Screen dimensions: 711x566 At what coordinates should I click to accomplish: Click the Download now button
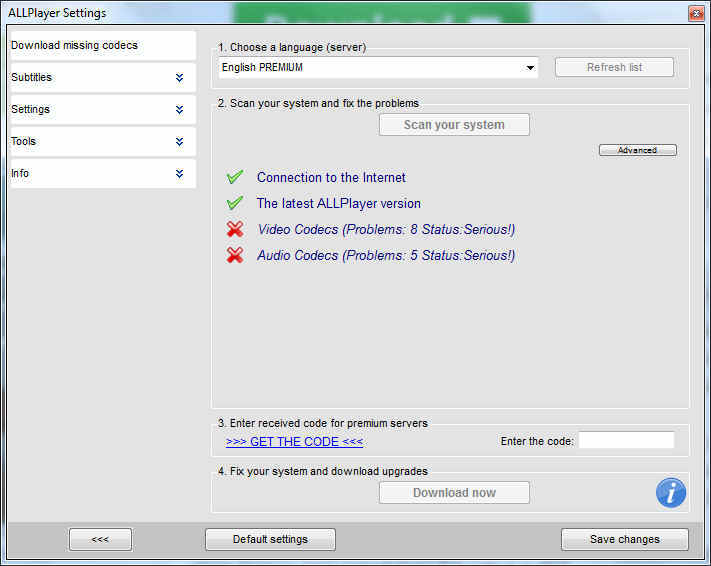coord(454,493)
